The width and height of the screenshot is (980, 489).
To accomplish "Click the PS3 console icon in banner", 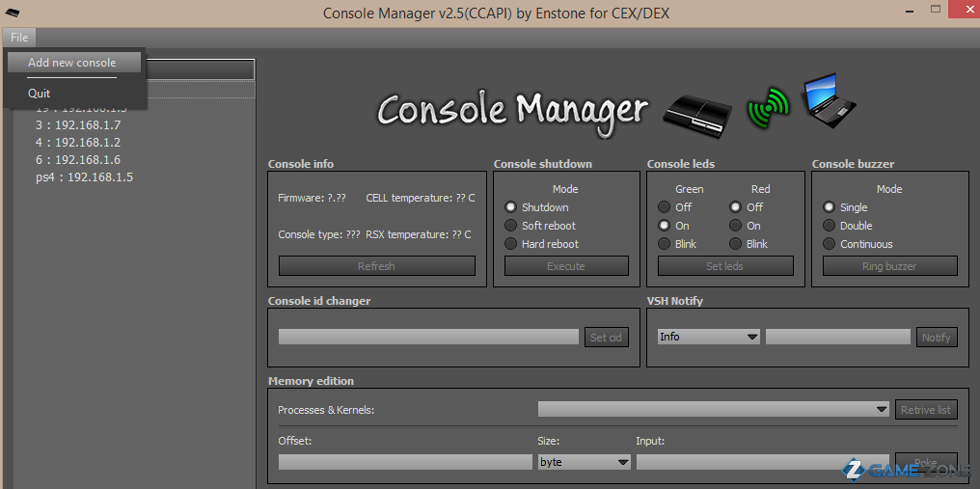I will [x=697, y=117].
